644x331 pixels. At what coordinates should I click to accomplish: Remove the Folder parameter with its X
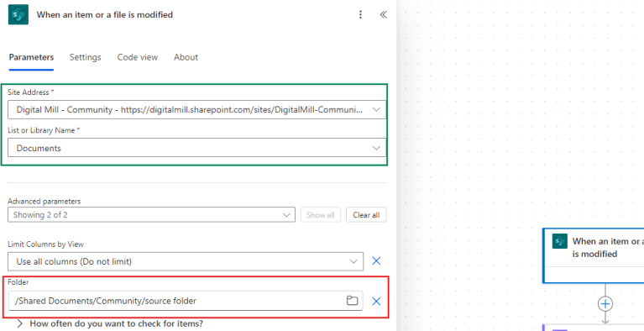[x=376, y=301]
